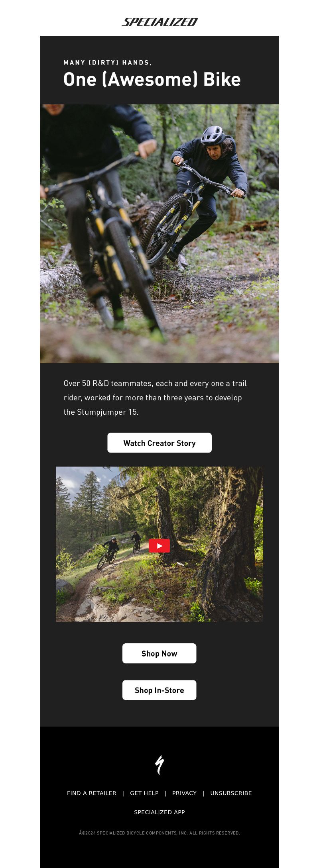
Task: Click the 'Many (Dirty) Hands' subheading
Action: pos(108,63)
